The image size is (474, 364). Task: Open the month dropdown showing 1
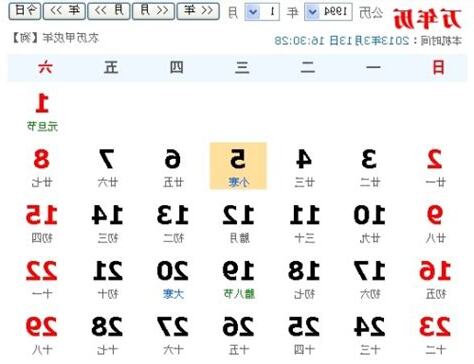(x=262, y=12)
